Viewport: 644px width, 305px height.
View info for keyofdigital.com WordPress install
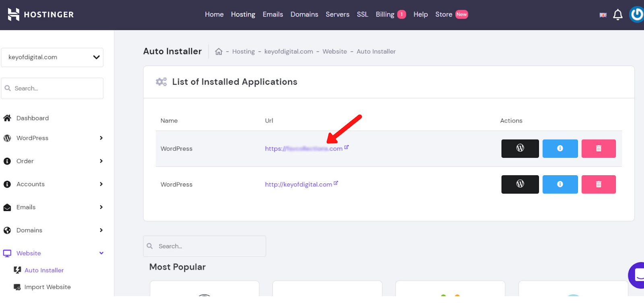tap(560, 184)
